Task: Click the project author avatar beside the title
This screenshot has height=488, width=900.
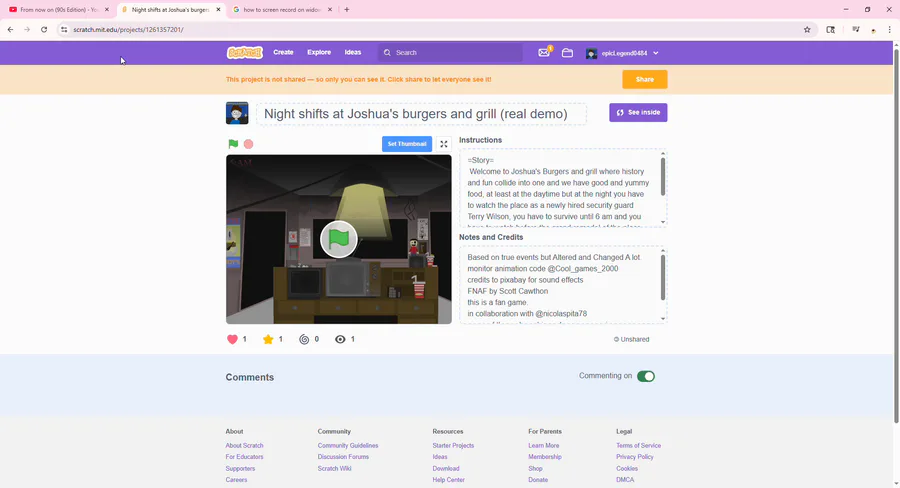Action: coord(237,113)
